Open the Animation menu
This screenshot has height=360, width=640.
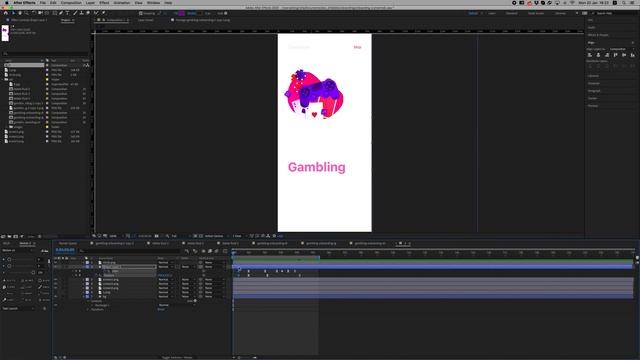122,2
